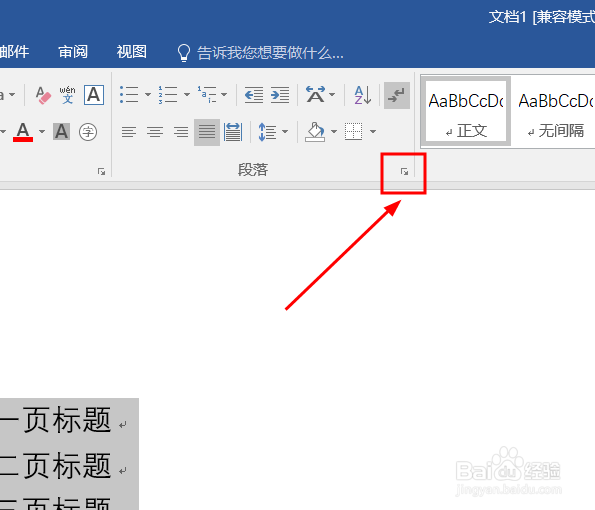Apply the 无间隔 (No Spacing) style
This screenshot has height=510, width=595.
[x=556, y=111]
